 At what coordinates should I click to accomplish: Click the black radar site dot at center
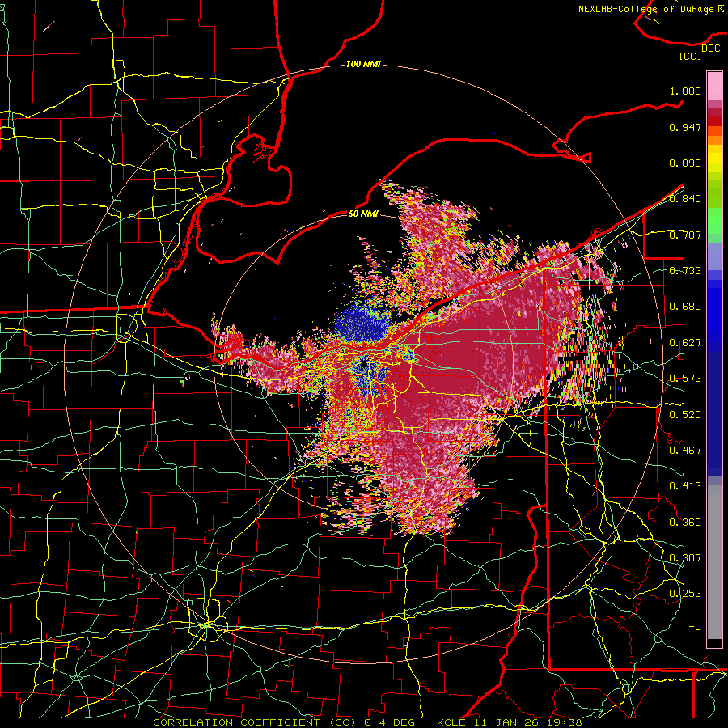(x=363, y=366)
